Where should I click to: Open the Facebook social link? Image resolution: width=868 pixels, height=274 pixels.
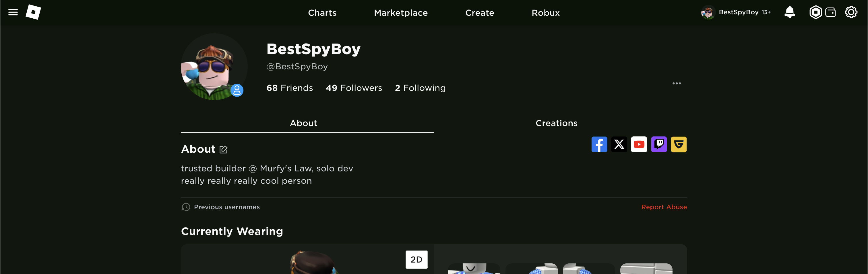[599, 144]
